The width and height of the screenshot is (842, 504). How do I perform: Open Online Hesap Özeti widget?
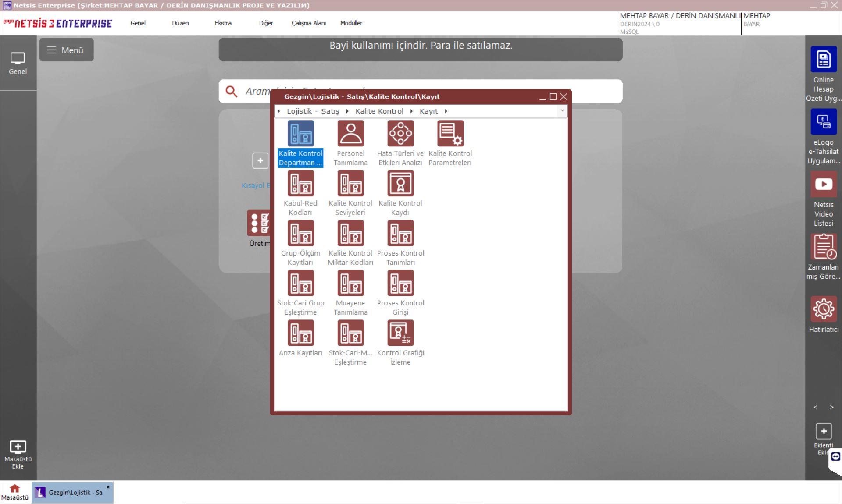click(x=824, y=59)
